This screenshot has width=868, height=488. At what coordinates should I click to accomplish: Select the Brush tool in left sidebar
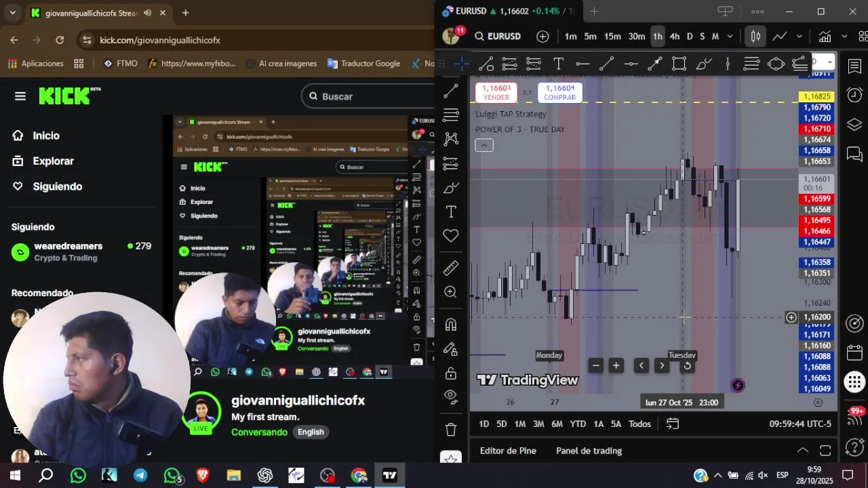tap(451, 188)
